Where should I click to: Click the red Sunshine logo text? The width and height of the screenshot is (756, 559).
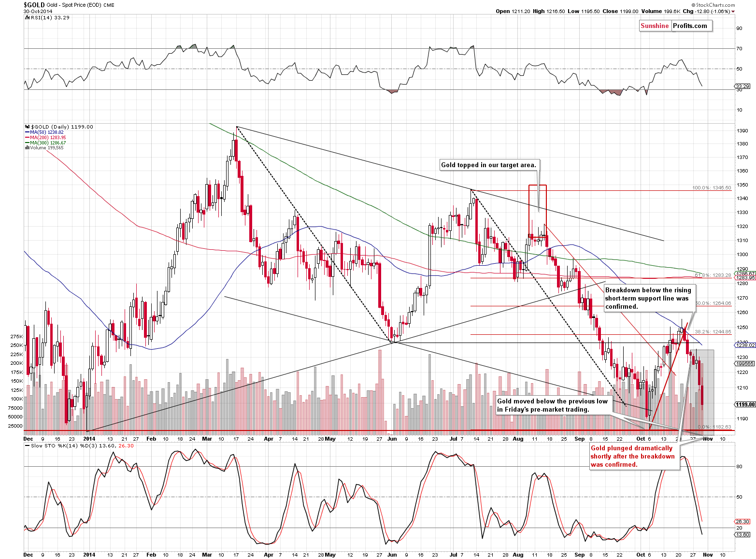tap(655, 26)
